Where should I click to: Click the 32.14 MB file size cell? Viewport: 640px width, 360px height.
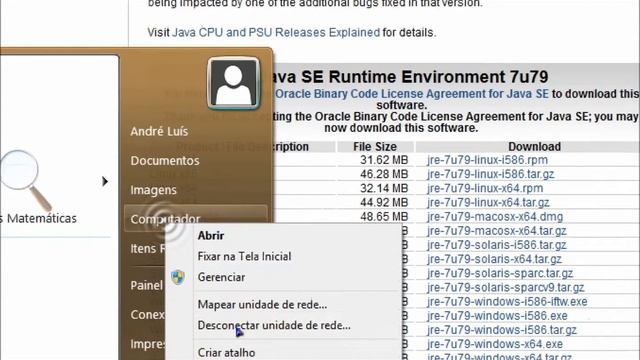click(x=384, y=188)
